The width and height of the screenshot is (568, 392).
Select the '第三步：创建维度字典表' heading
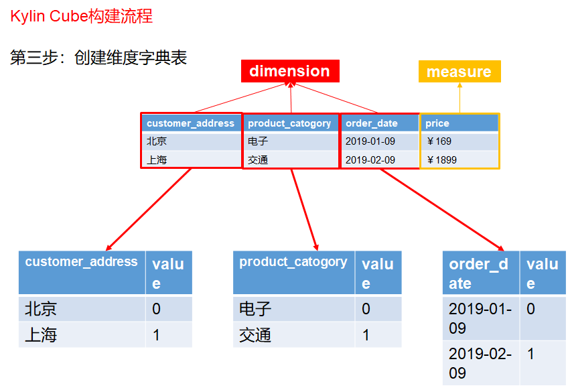tap(98, 58)
